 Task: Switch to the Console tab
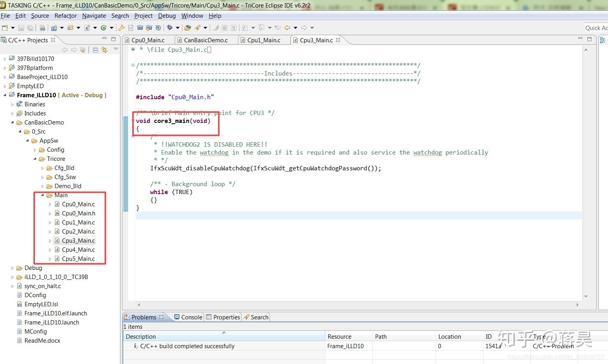(x=189, y=317)
